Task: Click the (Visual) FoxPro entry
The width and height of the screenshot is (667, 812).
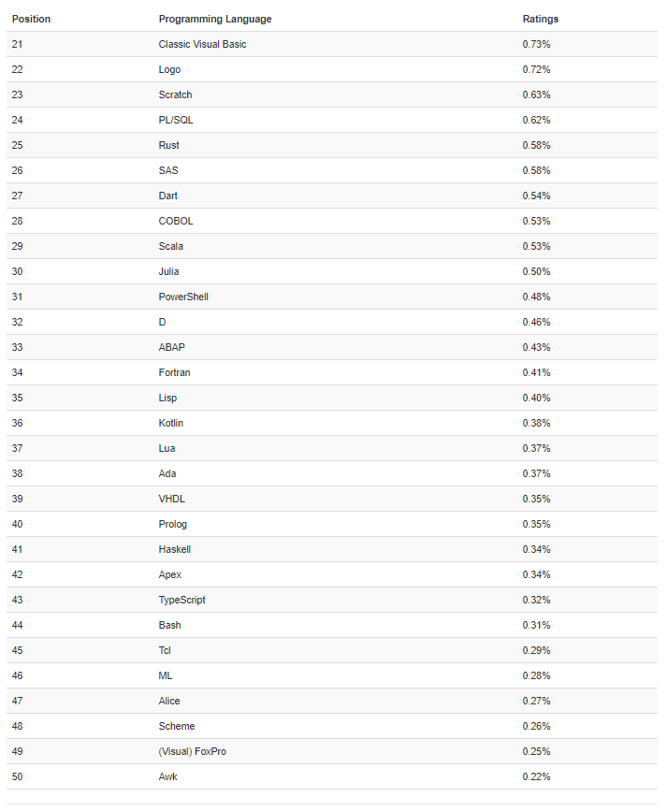Action: (192, 751)
